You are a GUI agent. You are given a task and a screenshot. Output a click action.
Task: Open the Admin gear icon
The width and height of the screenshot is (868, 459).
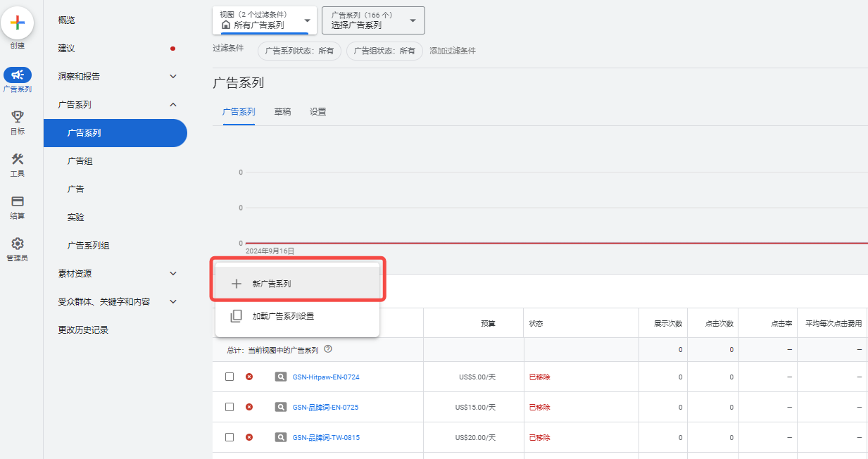(18, 244)
